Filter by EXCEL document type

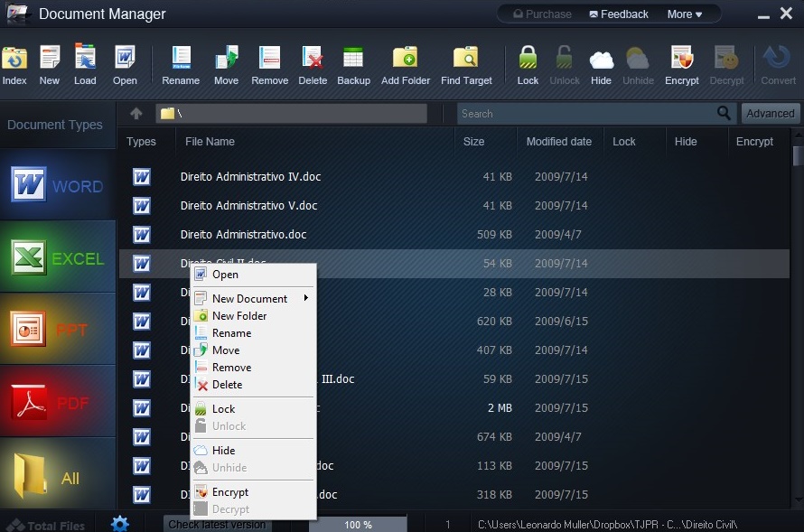(58, 257)
